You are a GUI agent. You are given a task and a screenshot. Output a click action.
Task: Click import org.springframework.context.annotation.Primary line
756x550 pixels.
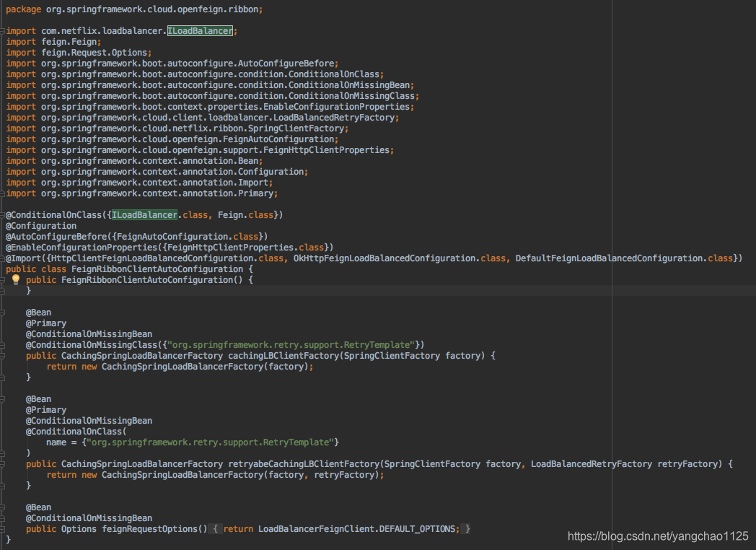141,193
